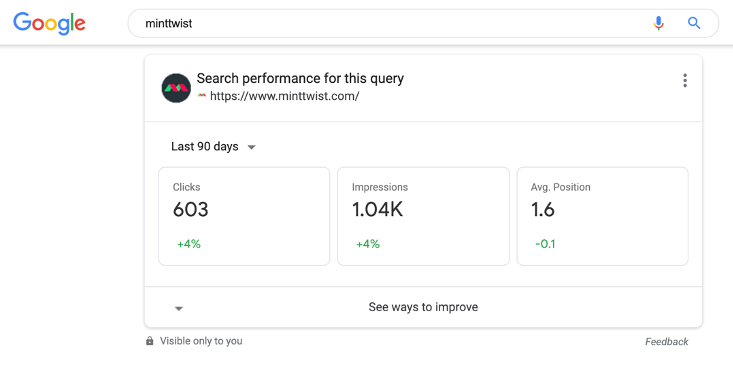The width and height of the screenshot is (733, 370).
Task: Click the 603 clicks value
Action: click(x=190, y=210)
